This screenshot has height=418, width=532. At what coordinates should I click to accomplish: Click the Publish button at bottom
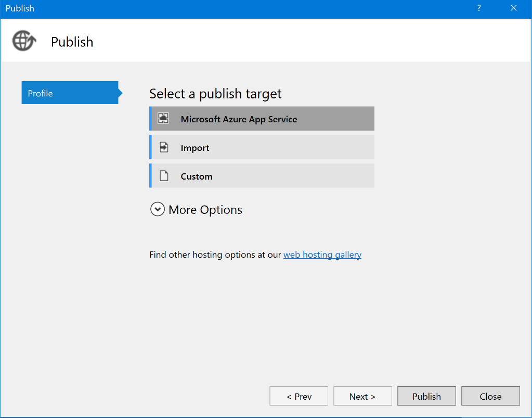[x=426, y=396]
